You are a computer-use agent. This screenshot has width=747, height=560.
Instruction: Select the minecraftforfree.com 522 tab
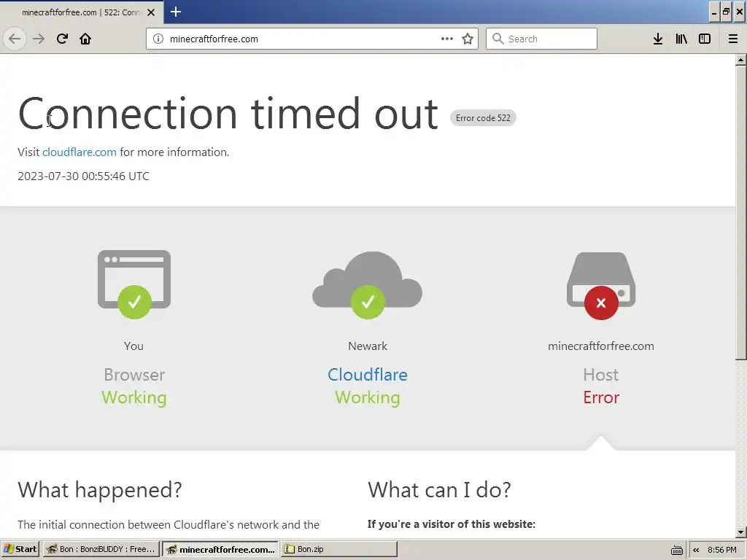82,12
